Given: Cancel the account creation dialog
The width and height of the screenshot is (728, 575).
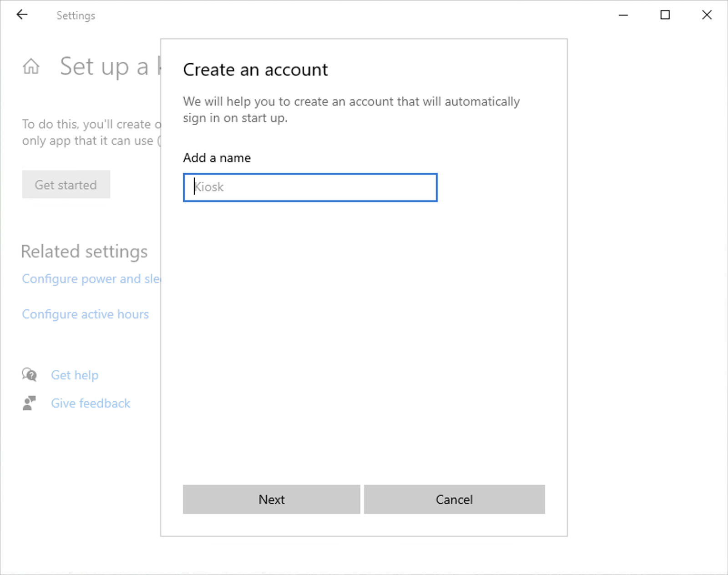Looking at the screenshot, I should (x=454, y=499).
